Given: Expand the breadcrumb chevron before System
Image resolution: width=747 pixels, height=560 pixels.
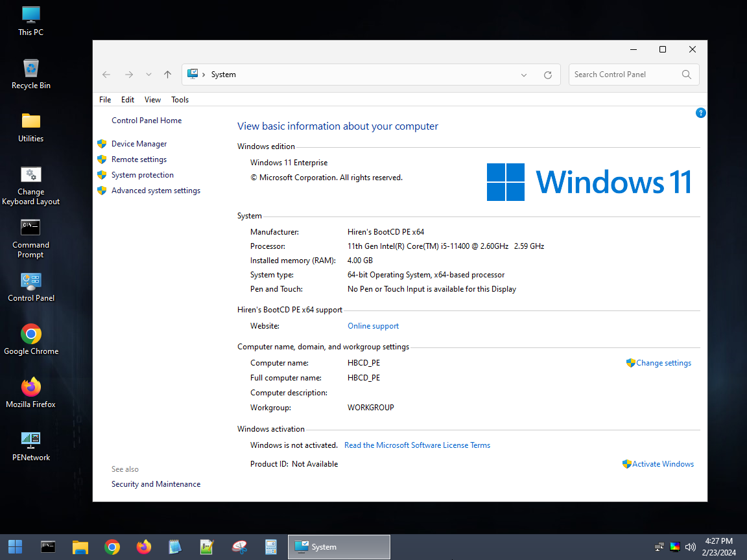Looking at the screenshot, I should pyautogui.click(x=204, y=75).
